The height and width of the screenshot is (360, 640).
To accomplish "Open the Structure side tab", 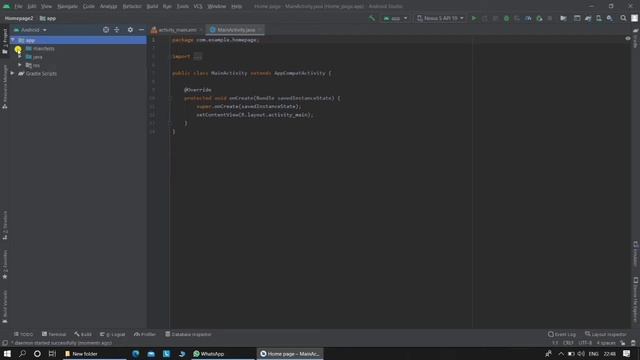I will tap(4, 225).
